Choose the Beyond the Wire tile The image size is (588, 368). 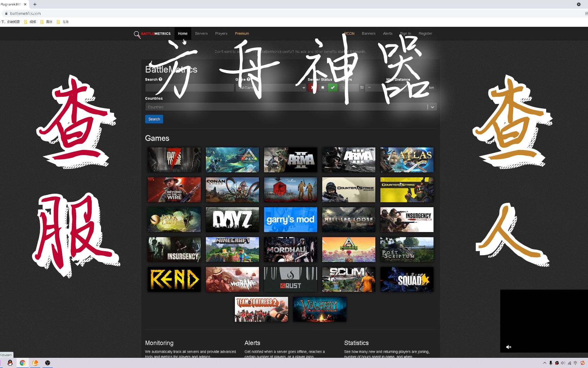[174, 190]
